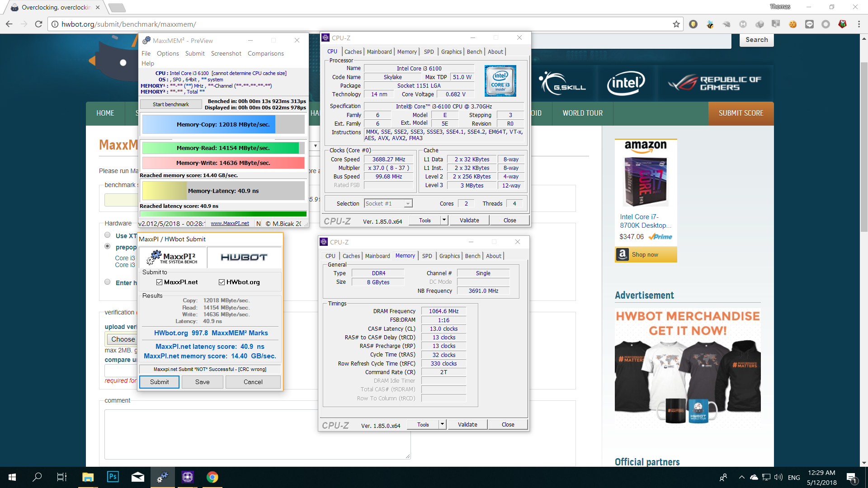Viewport: 868px width, 488px height.
Task: Click the taskbar search magnifier
Action: [x=37, y=477]
